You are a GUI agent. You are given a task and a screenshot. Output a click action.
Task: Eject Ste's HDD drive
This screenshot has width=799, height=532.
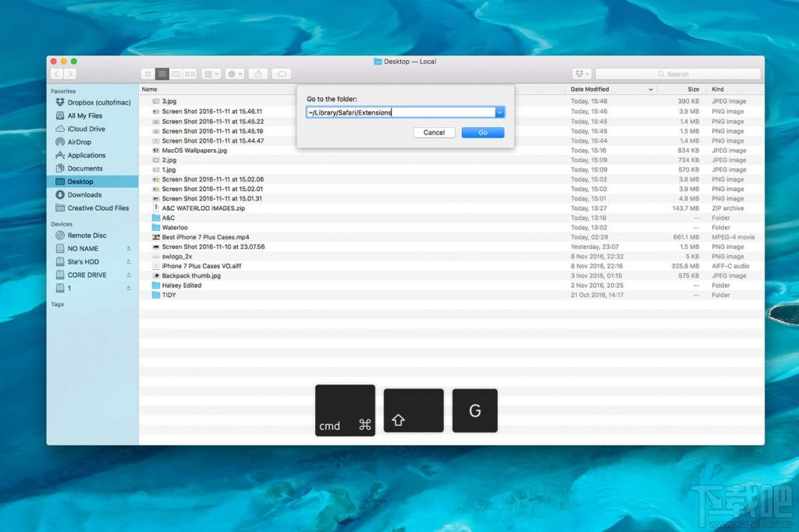pyautogui.click(x=129, y=262)
